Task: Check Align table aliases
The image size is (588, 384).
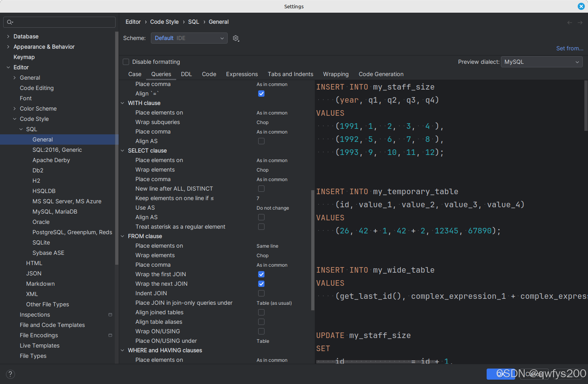Action: coord(261,322)
